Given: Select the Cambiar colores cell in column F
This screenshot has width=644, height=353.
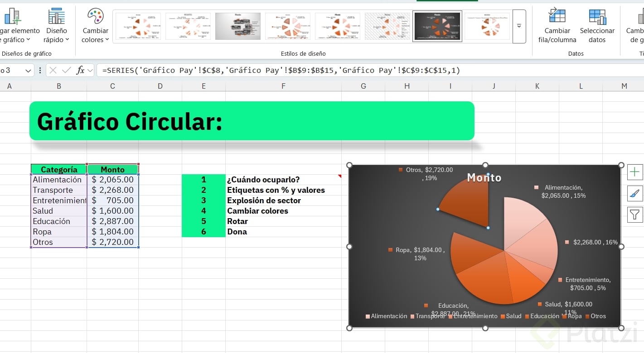Looking at the screenshot, I should (283, 211).
